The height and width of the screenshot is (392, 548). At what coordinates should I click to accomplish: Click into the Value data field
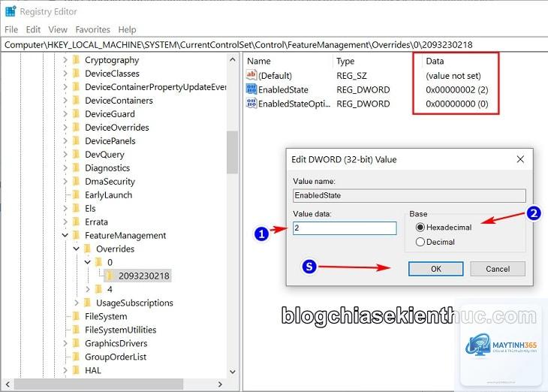coord(345,228)
